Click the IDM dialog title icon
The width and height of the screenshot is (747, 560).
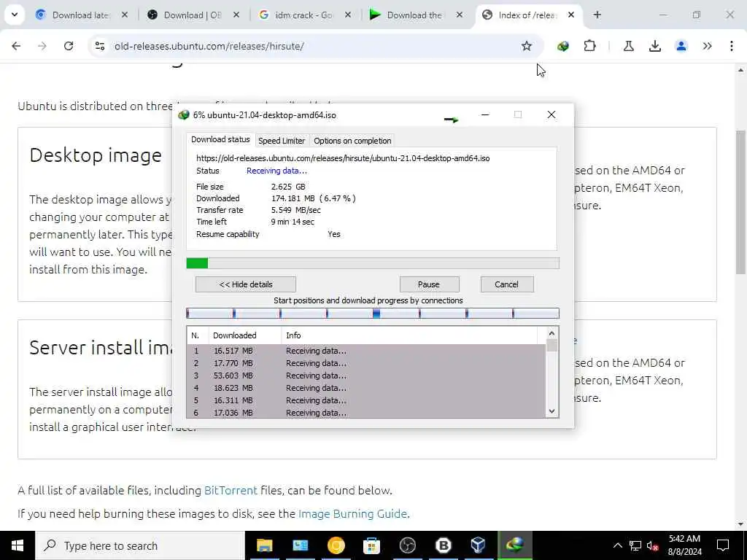[183, 114]
